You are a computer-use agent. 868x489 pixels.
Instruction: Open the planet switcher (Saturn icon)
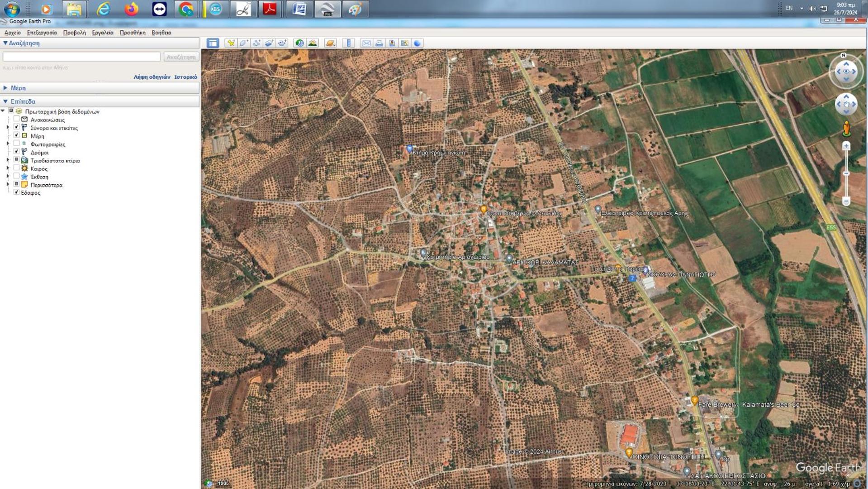[330, 43]
